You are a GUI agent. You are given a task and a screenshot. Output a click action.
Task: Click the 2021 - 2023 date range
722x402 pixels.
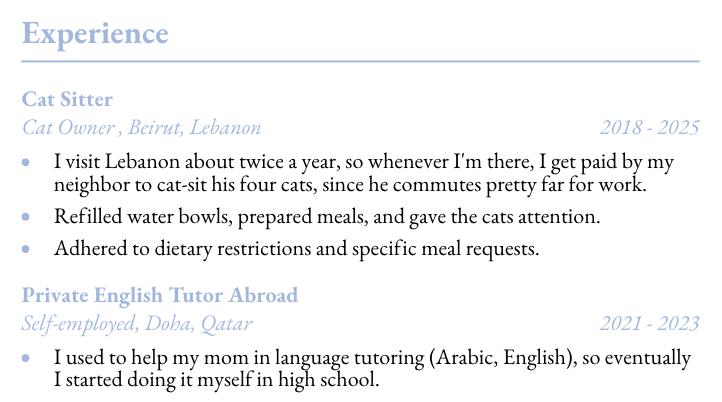click(x=650, y=323)
